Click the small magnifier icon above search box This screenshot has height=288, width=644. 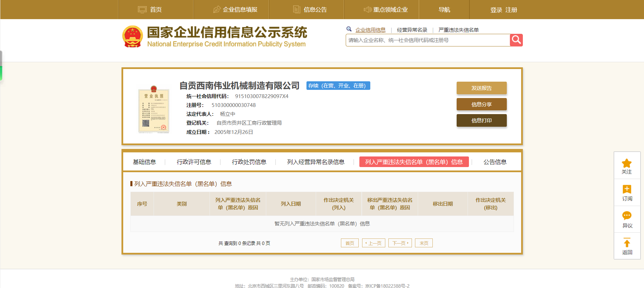pos(349,29)
